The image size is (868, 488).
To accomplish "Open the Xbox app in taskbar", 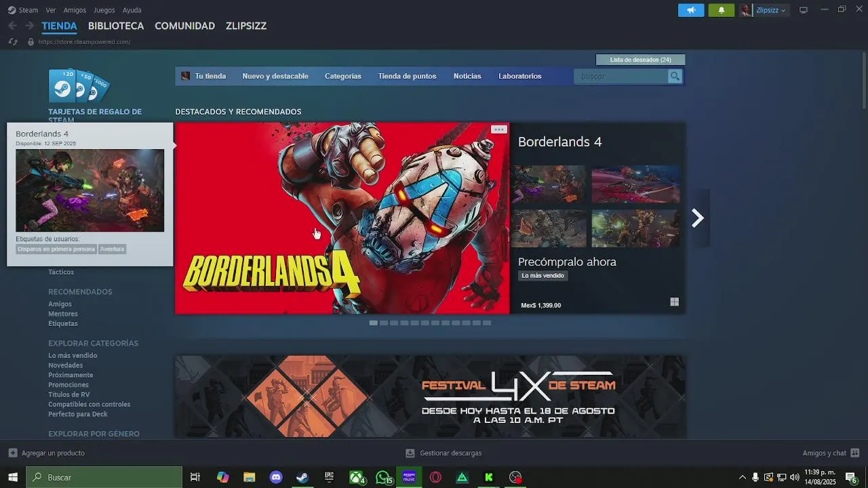I will [357, 477].
